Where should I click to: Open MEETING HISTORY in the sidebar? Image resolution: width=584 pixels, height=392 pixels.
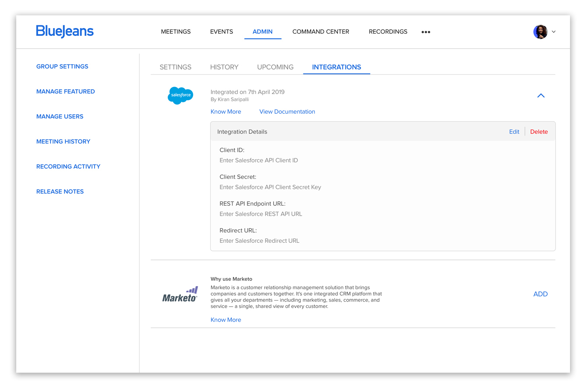[63, 141]
